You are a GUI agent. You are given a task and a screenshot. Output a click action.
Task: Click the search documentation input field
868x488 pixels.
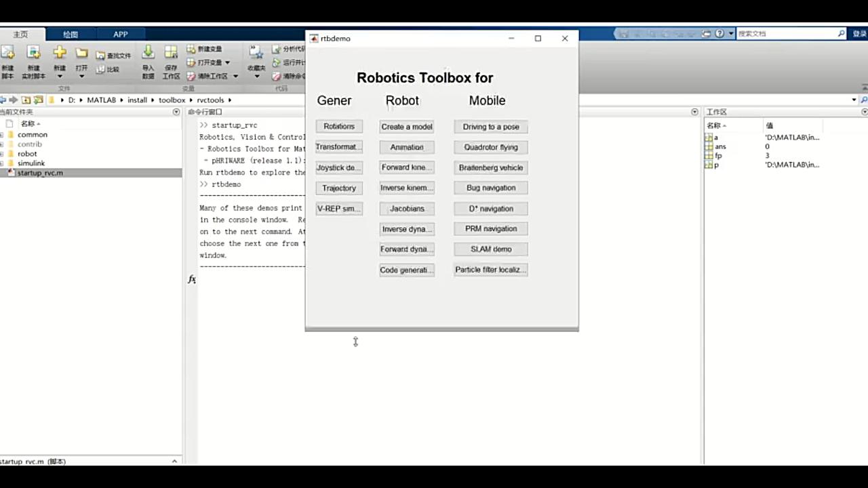(787, 33)
